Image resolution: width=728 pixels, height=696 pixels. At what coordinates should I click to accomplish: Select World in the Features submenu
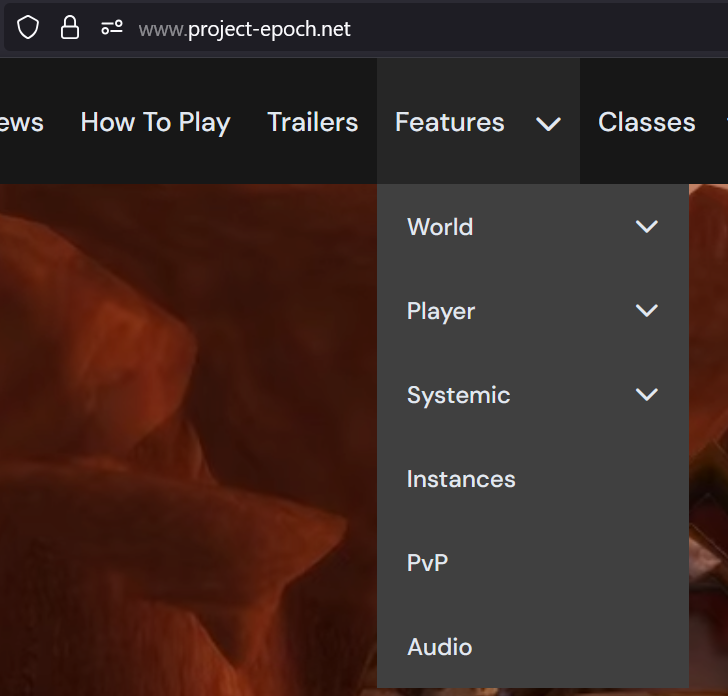440,227
